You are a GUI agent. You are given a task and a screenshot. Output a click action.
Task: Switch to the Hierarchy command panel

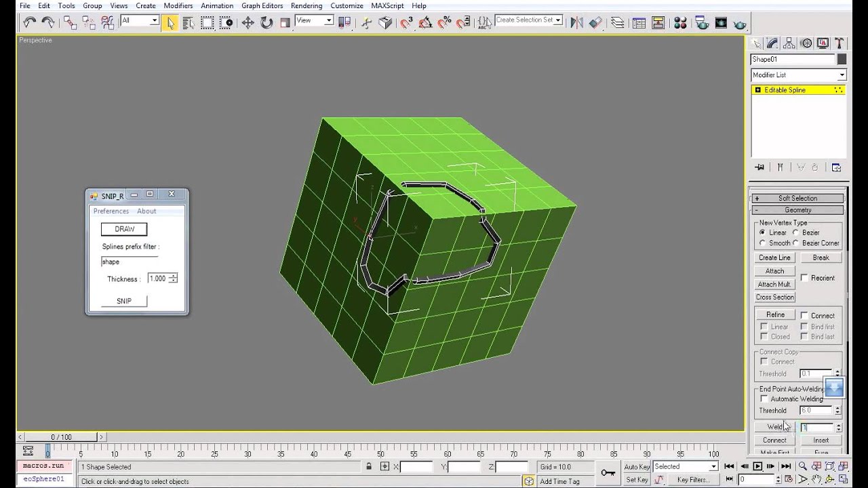pos(789,43)
